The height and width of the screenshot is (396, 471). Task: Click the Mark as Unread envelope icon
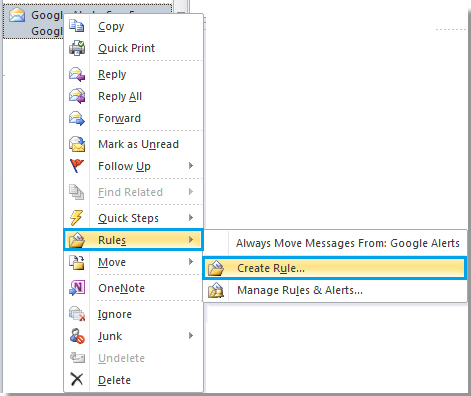(77, 144)
